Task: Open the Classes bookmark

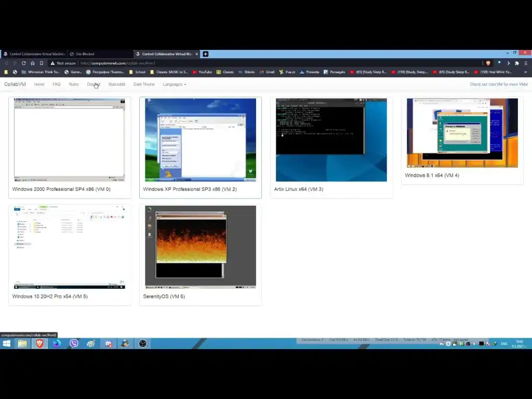Action: pyautogui.click(x=225, y=72)
